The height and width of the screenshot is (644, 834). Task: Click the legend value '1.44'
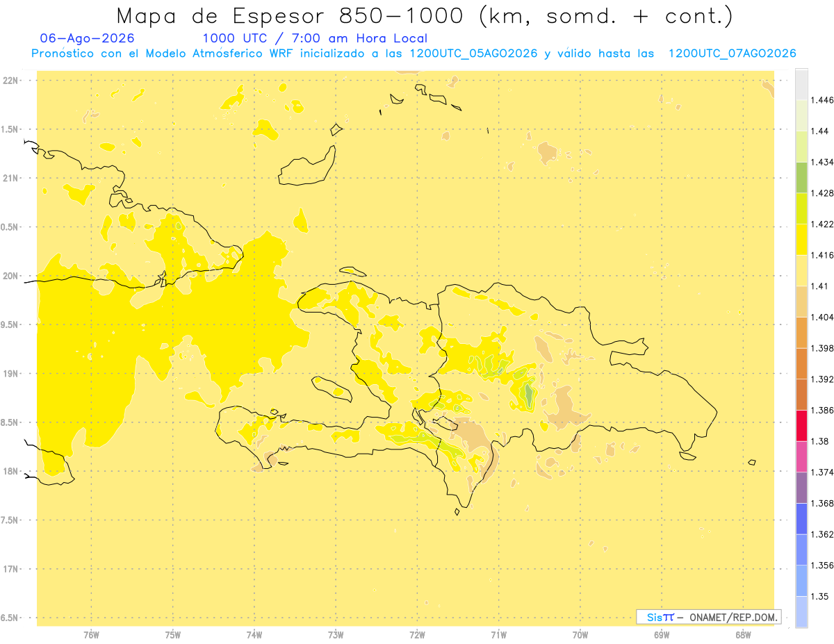coord(819,131)
